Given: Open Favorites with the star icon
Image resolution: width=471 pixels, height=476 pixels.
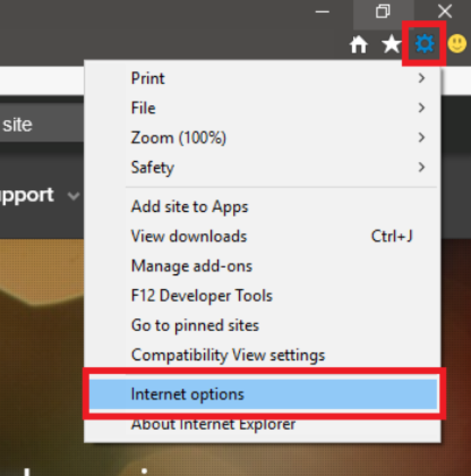Looking at the screenshot, I should (391, 44).
